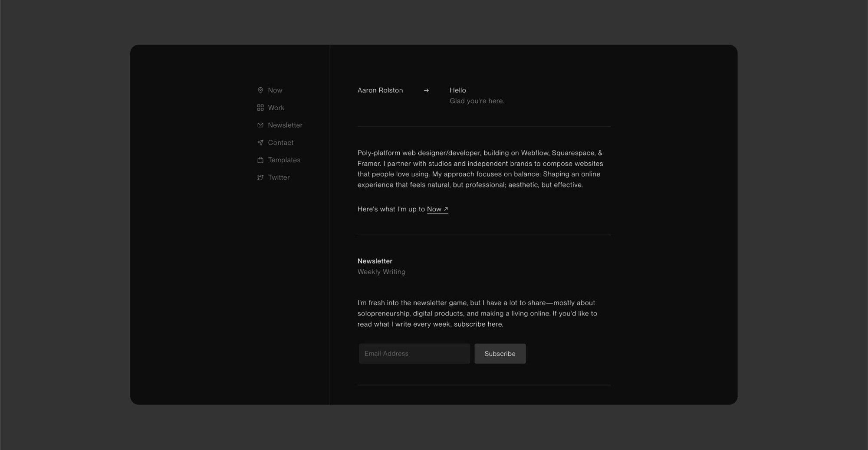
Task: Open the Now page from the sidebar
Action: [275, 90]
